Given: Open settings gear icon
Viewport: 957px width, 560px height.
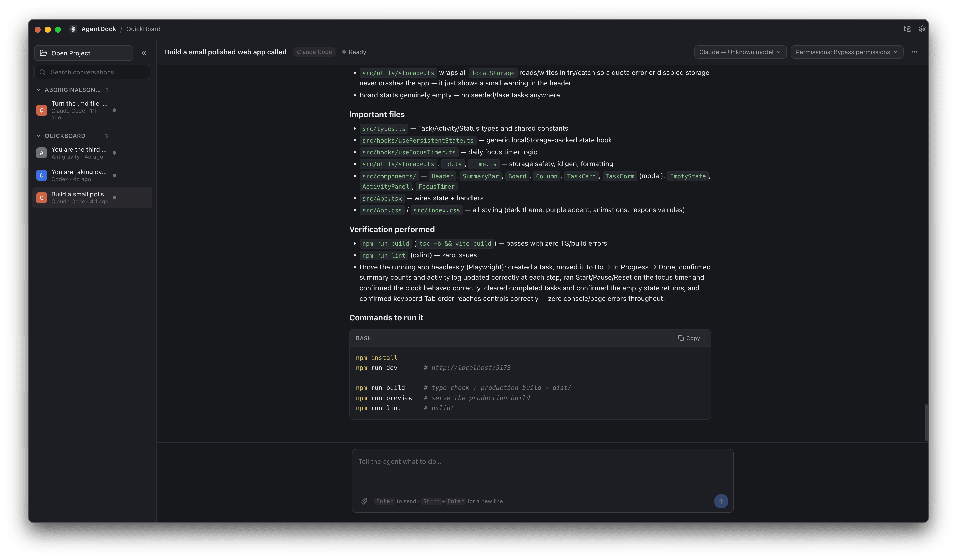Looking at the screenshot, I should (x=922, y=29).
